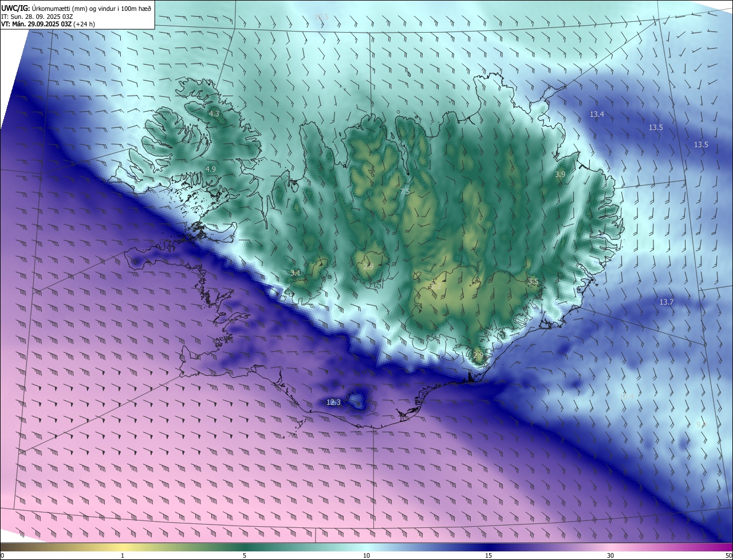Click the 13.7 value label on the map

667,302
